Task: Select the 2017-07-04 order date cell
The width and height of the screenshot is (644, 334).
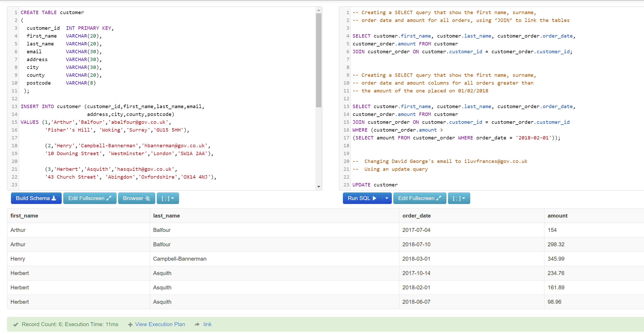Action: tap(472, 230)
